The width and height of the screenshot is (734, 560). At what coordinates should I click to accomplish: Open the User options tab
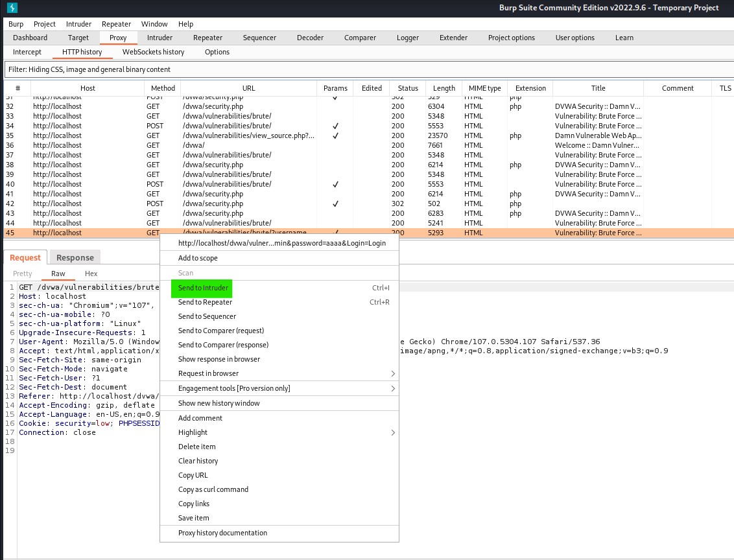click(575, 38)
